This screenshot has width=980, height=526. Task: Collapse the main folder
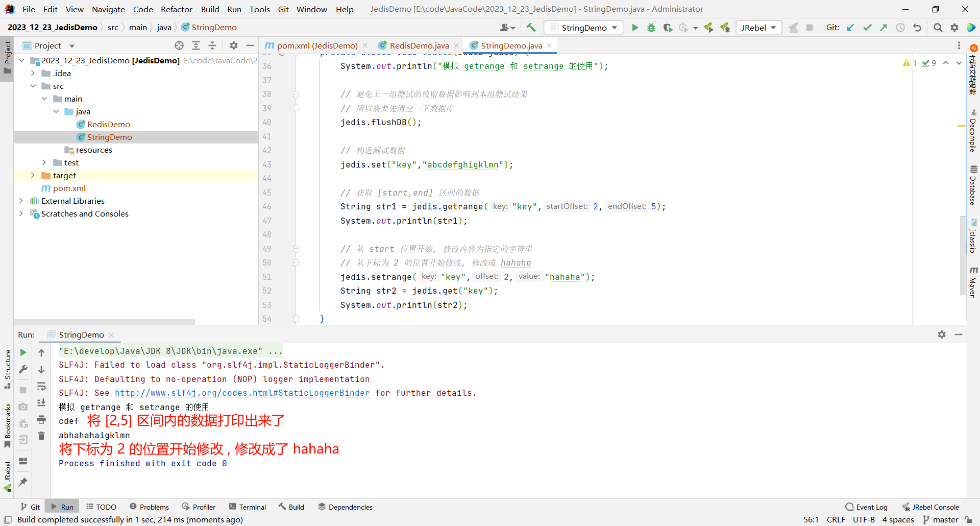tap(44, 99)
